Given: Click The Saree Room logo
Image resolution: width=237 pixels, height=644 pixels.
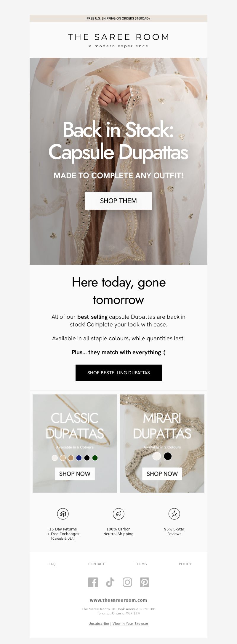Looking at the screenshot, I should pos(118,40).
